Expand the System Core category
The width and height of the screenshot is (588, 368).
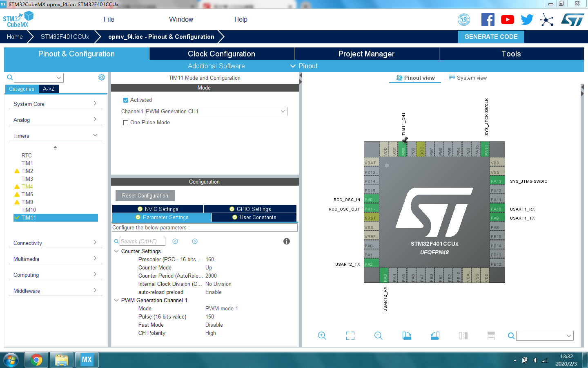56,104
